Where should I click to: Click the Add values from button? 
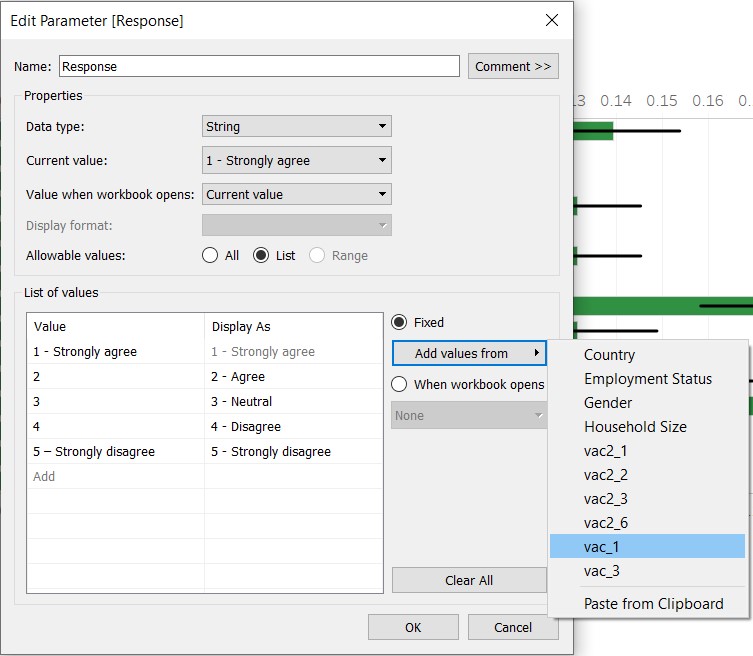tap(469, 353)
